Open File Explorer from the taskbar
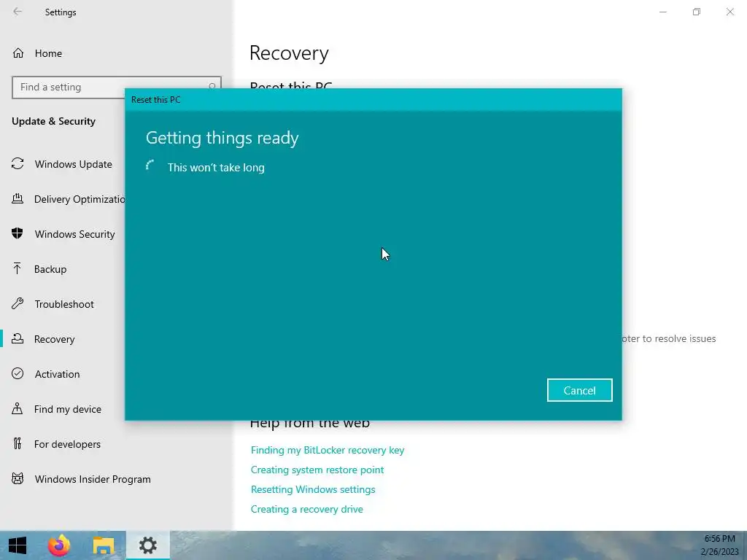This screenshot has height=560, width=747. coord(104,545)
